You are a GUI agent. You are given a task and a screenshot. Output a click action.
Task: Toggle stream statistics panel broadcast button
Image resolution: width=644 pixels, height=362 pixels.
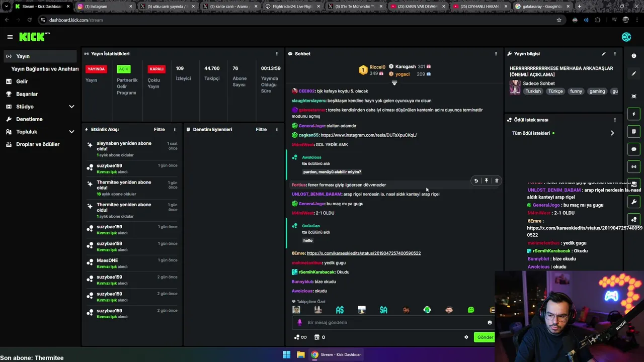point(634,166)
